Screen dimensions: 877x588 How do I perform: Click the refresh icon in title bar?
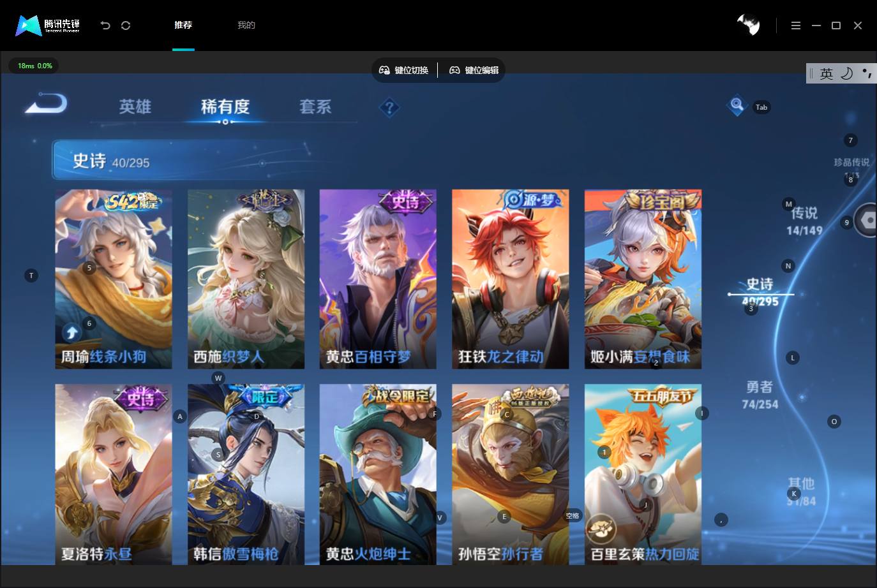[x=126, y=26]
